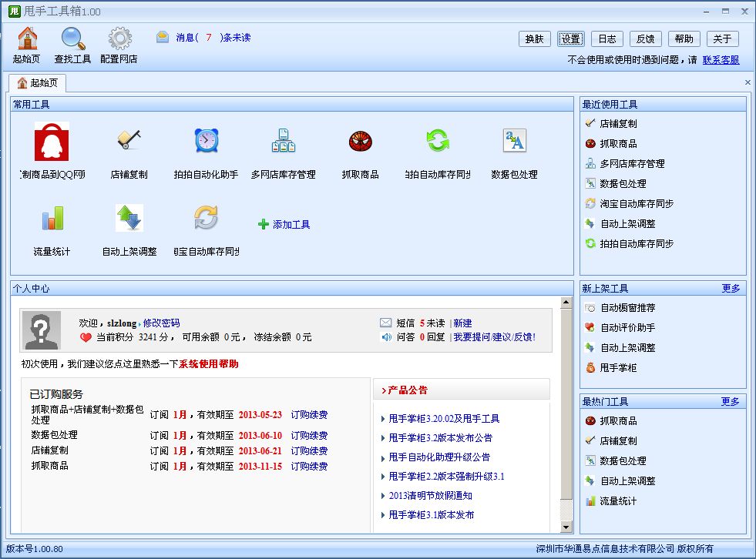Open announcement 甩手自动化助理升级公告
756x559 pixels.
[x=439, y=457]
